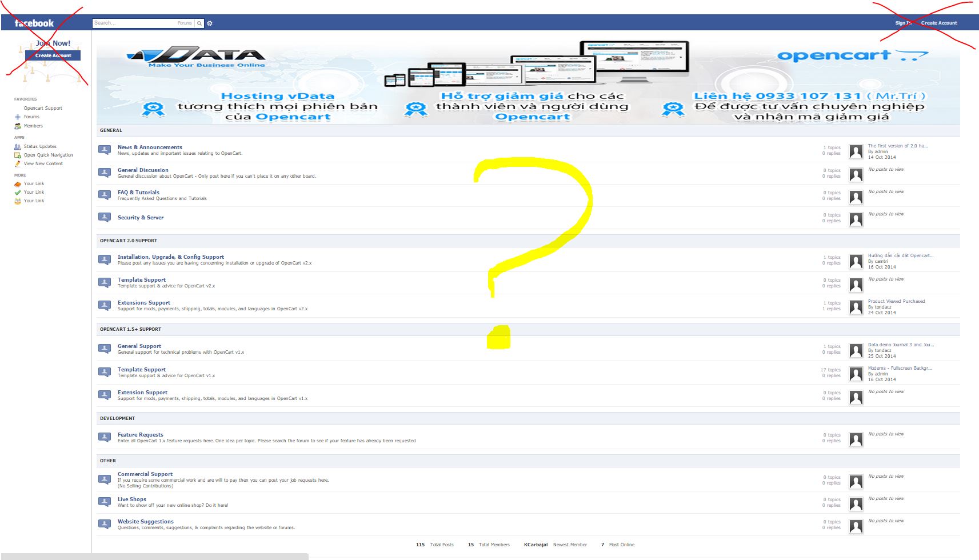This screenshot has width=979, height=560.
Task: Click the facebook logo
Action: 34,23
